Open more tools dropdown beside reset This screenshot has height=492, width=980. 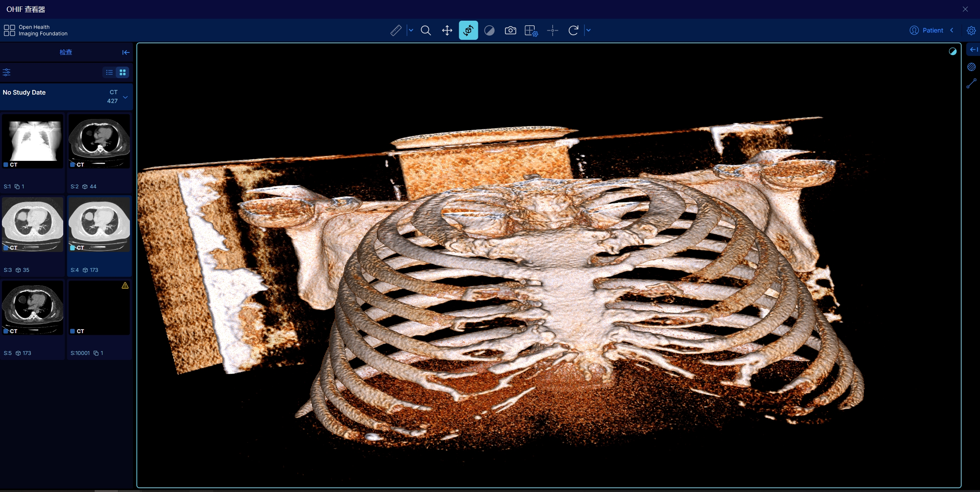(x=588, y=30)
